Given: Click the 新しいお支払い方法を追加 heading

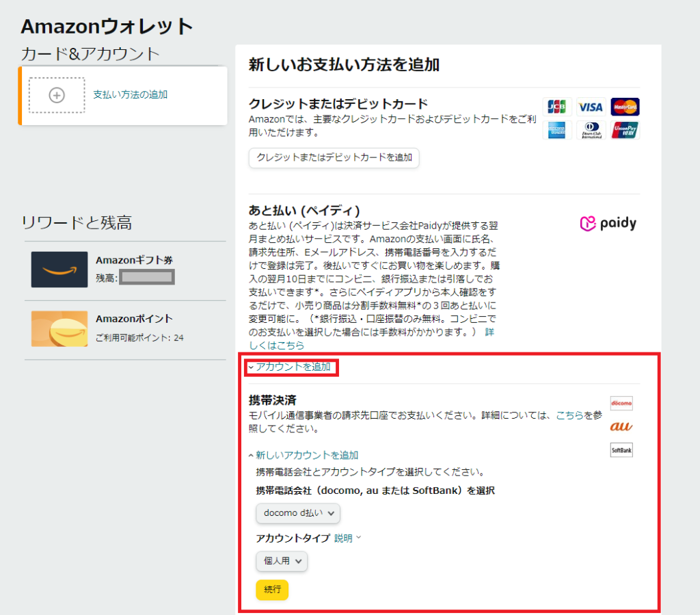Looking at the screenshot, I should 344,65.
